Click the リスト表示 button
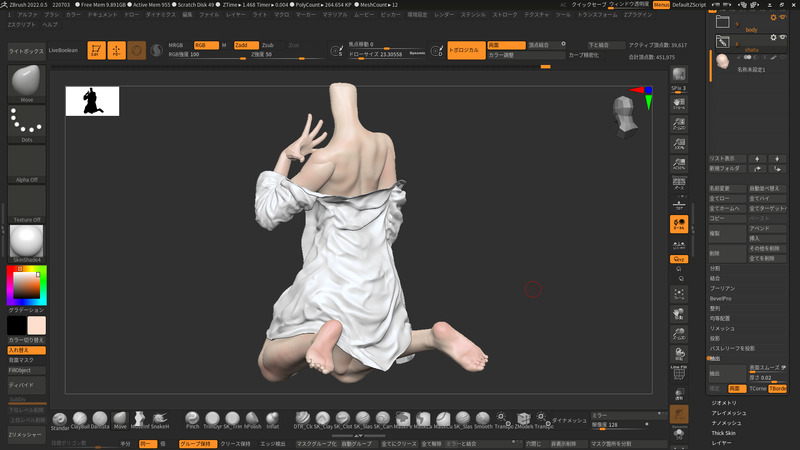The image size is (800, 450). [723, 158]
